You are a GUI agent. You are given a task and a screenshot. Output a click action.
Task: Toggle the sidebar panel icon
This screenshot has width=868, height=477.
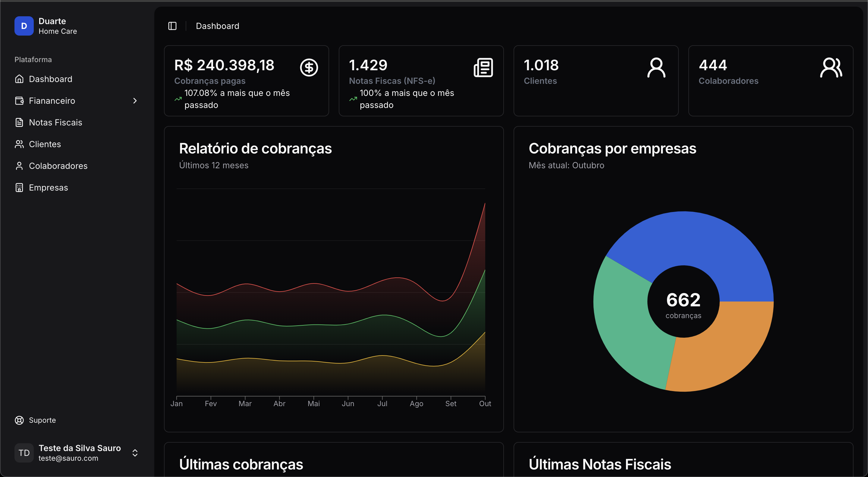(172, 26)
